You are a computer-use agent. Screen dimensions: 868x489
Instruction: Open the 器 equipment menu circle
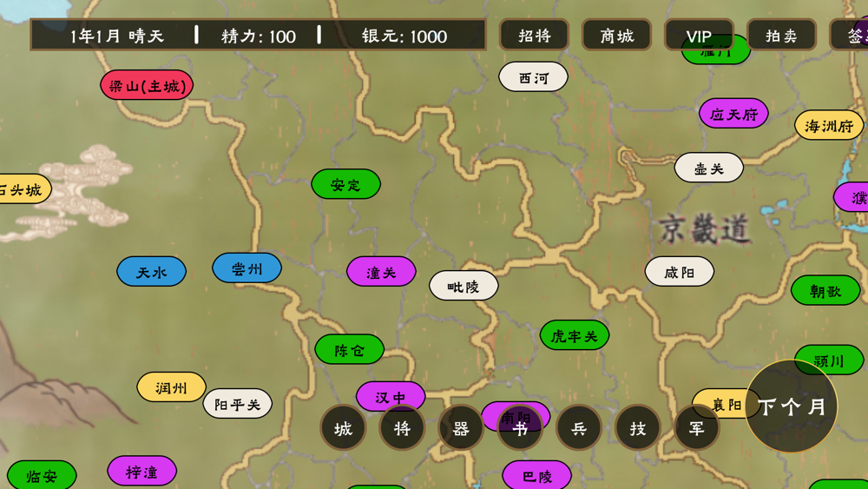pos(461,427)
